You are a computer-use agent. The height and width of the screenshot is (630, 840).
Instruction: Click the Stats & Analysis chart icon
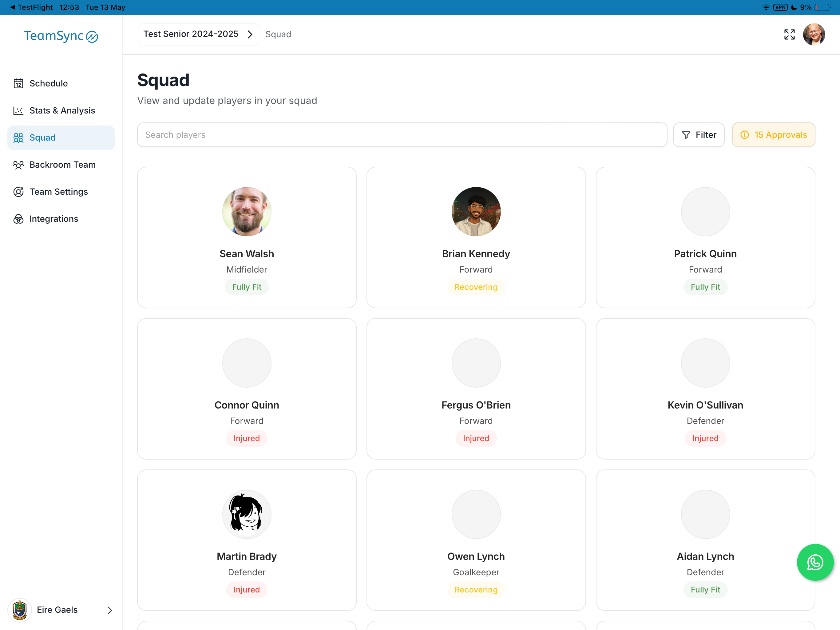(18, 110)
